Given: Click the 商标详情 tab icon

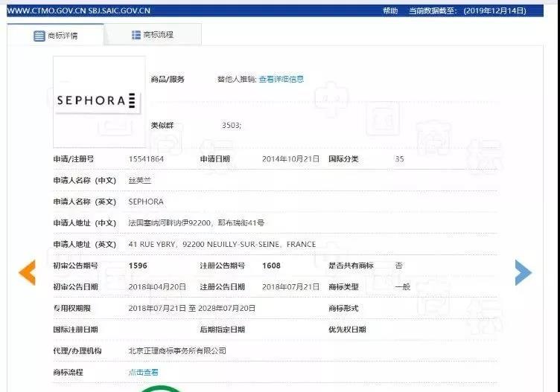Looking at the screenshot, I should [x=39, y=36].
